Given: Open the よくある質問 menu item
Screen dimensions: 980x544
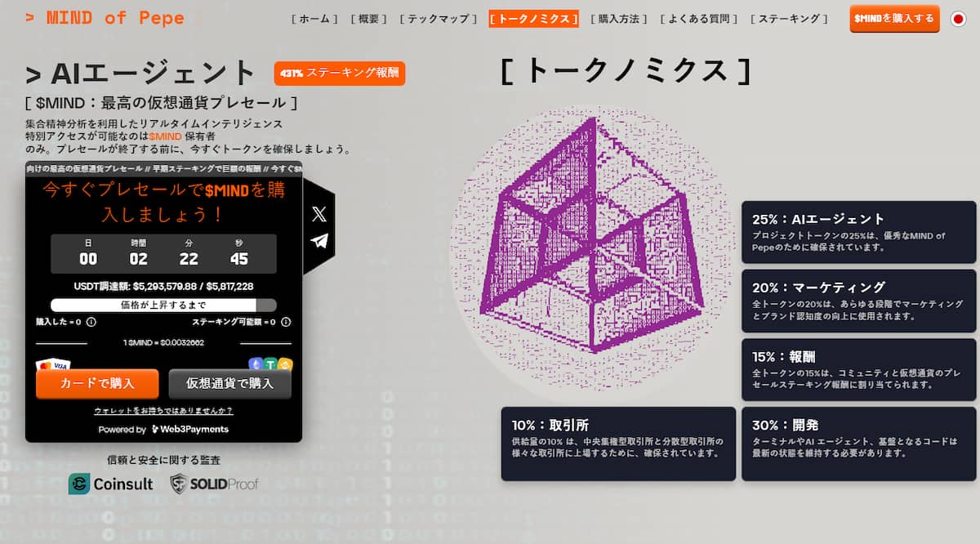Looking at the screenshot, I should point(699,19).
